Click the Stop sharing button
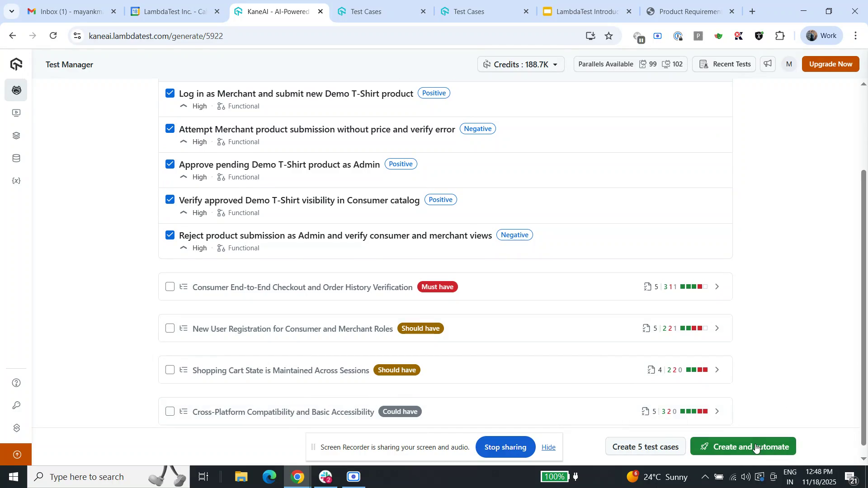Image resolution: width=868 pixels, height=488 pixels. tap(505, 447)
